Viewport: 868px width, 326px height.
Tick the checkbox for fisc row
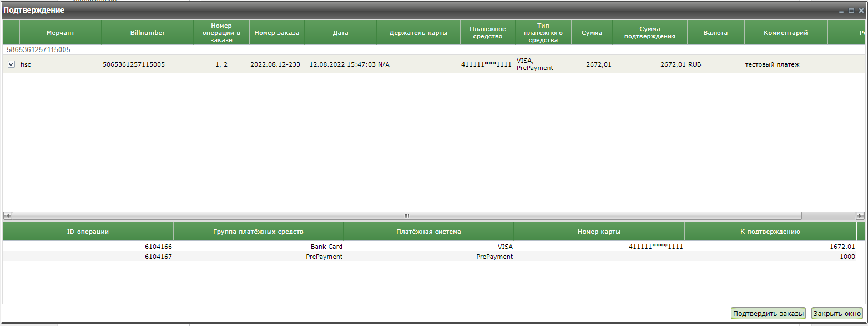11,64
